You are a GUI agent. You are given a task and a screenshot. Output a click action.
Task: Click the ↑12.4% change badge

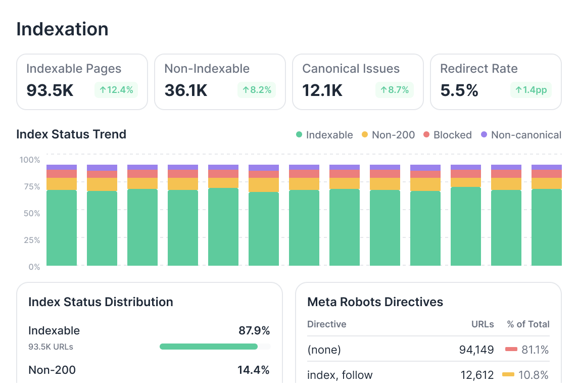[116, 90]
